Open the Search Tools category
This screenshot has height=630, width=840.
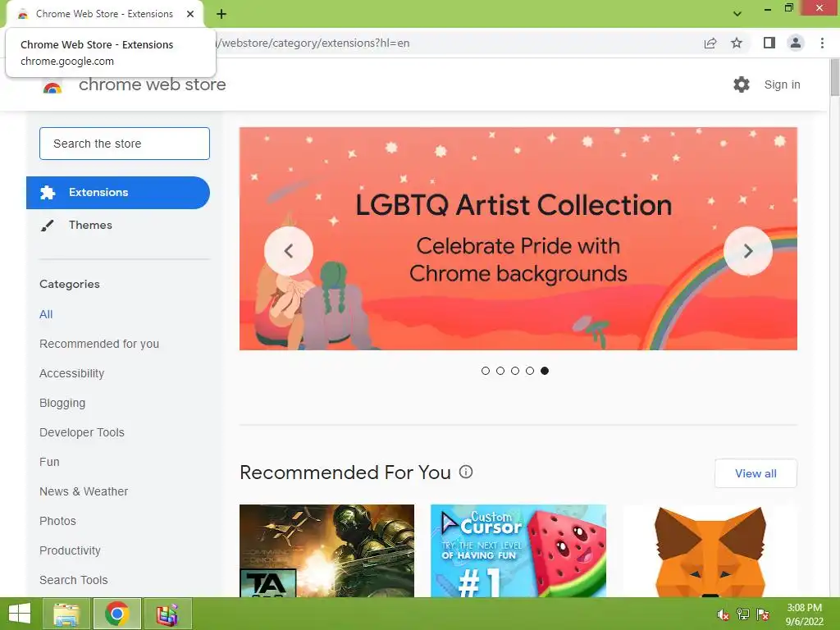[x=73, y=580]
